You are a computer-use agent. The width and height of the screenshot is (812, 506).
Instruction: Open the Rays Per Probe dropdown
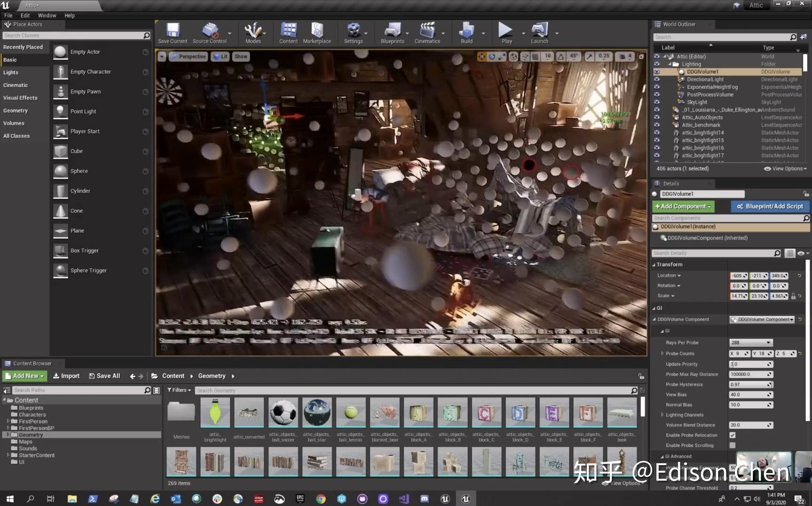(x=750, y=343)
